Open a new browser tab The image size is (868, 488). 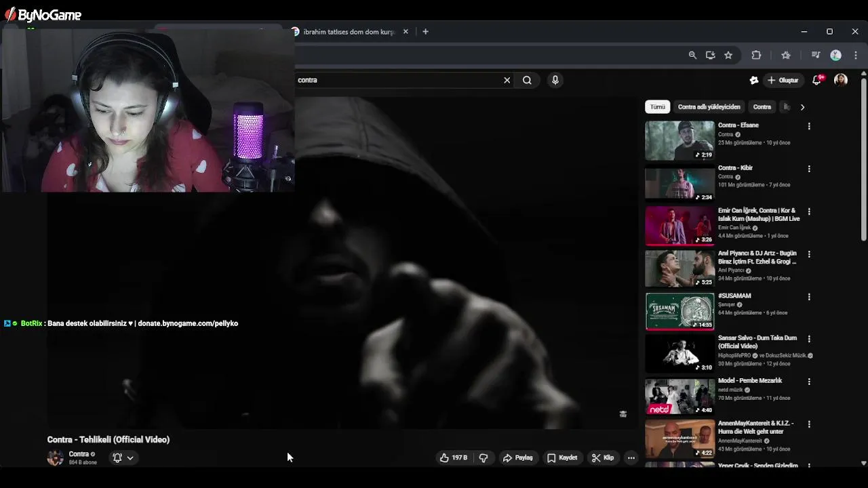coord(425,31)
